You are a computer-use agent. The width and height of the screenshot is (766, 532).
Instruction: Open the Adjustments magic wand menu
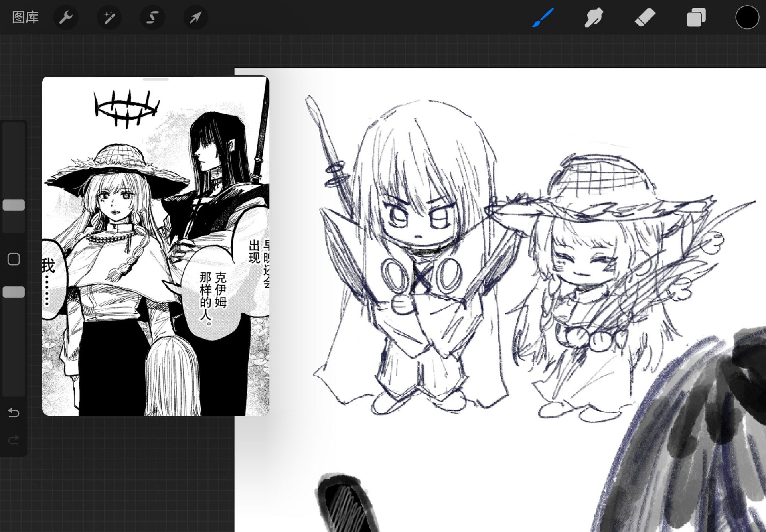click(109, 17)
